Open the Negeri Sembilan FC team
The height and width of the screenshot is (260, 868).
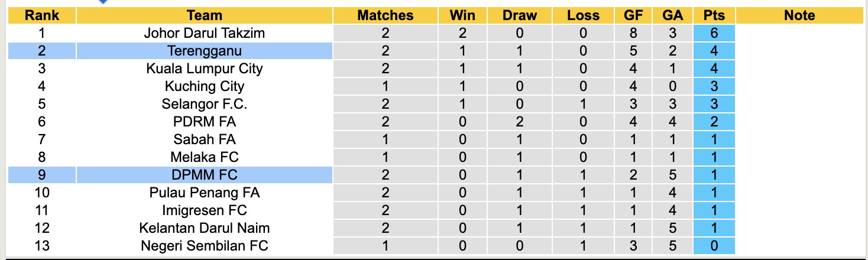pyautogui.click(x=204, y=246)
